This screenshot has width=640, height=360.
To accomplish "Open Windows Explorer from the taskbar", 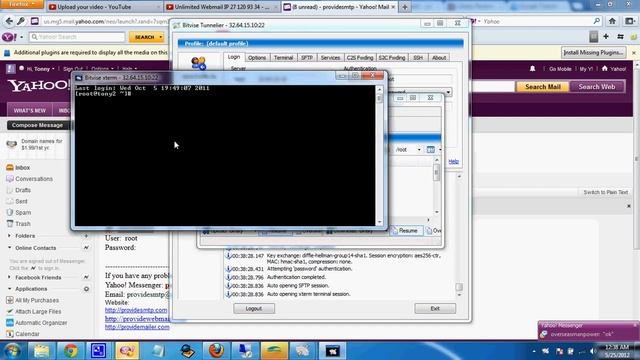I will pos(42,351).
